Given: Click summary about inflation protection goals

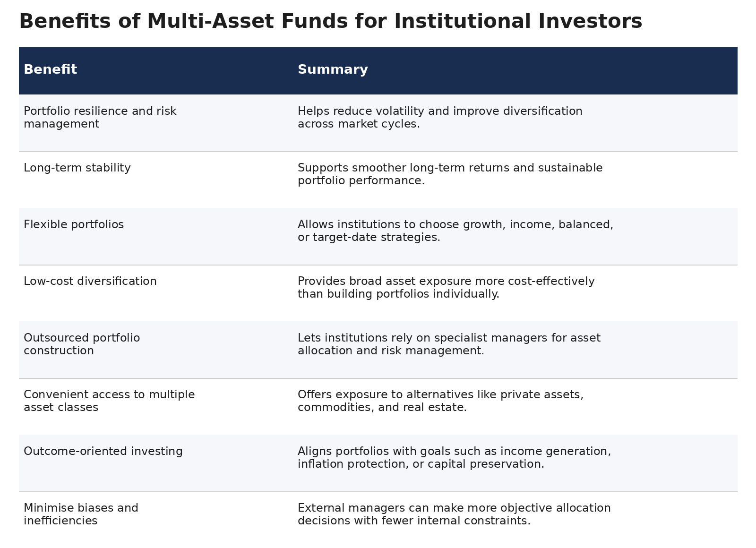Looking at the screenshot, I should [454, 457].
